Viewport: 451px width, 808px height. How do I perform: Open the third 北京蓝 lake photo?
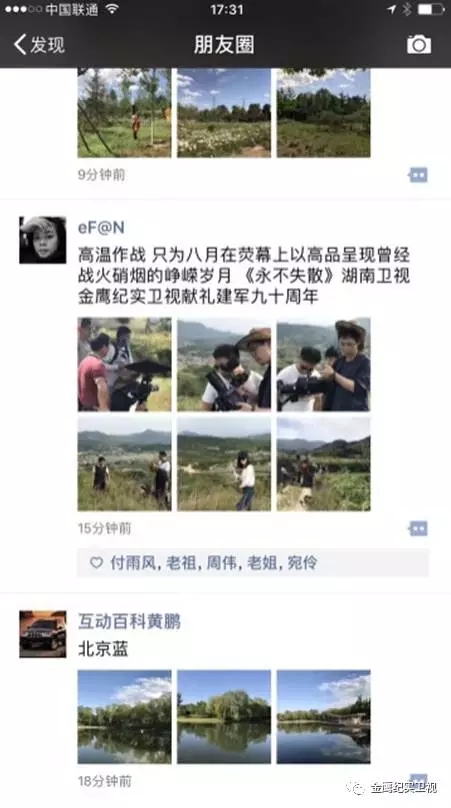click(323, 717)
